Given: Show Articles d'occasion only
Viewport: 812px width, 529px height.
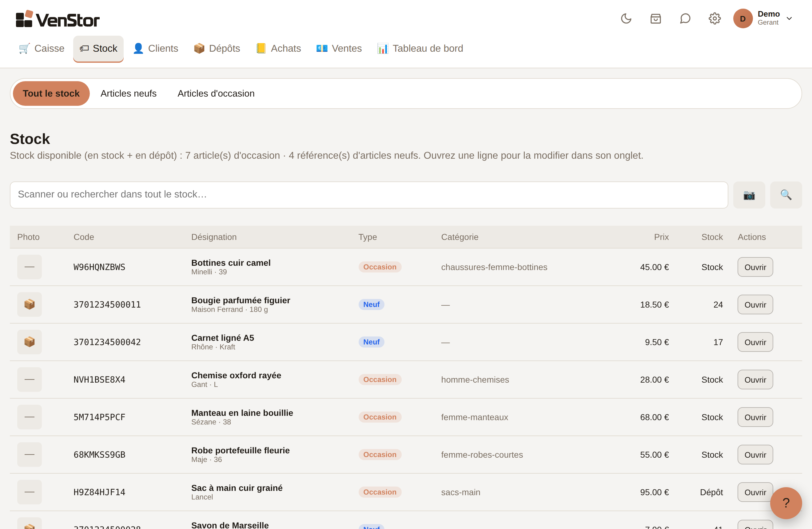Looking at the screenshot, I should pyautogui.click(x=216, y=93).
